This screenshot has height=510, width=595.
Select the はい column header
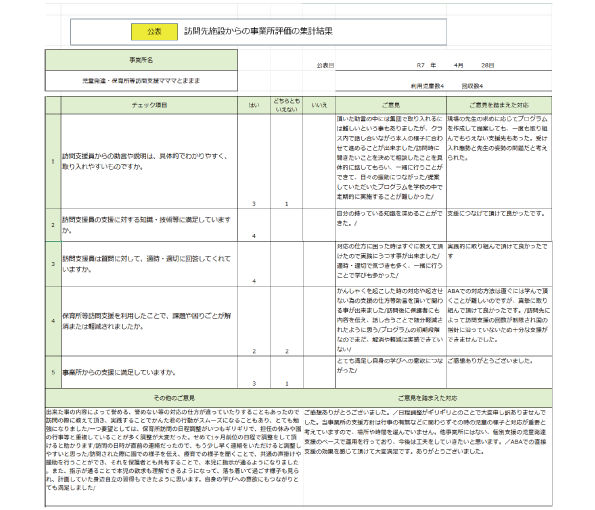pos(254,105)
